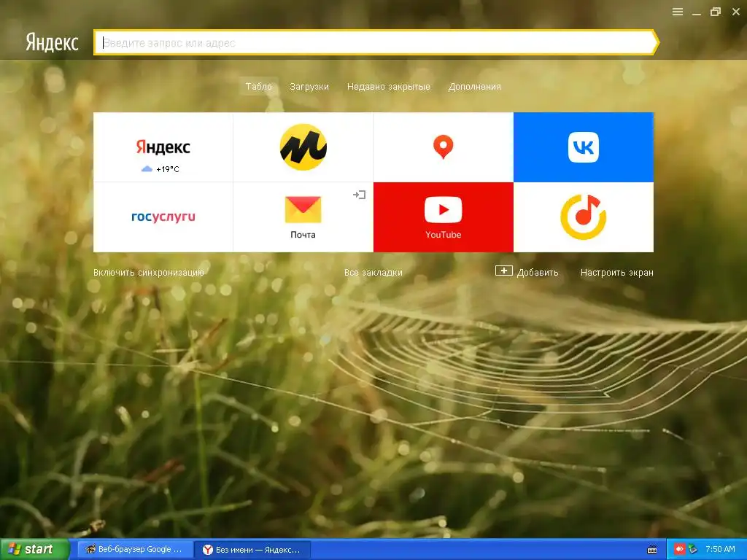This screenshot has height=560, width=747.
Task: Open the Yandex Maps pin tile
Action: (x=443, y=147)
